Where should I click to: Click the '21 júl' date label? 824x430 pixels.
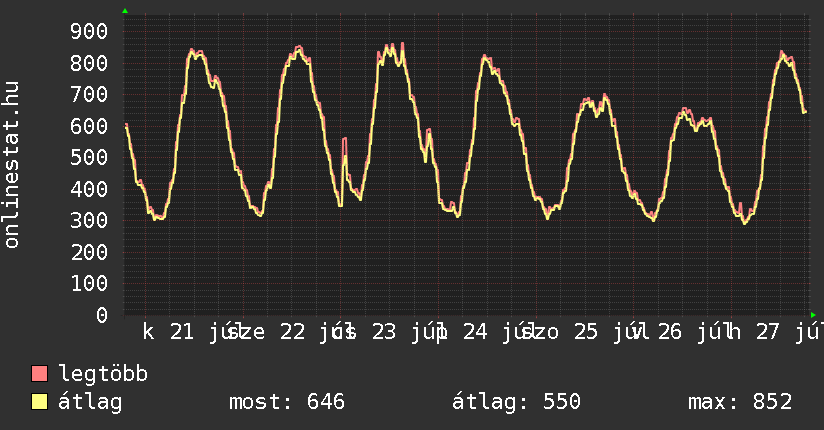206,332
